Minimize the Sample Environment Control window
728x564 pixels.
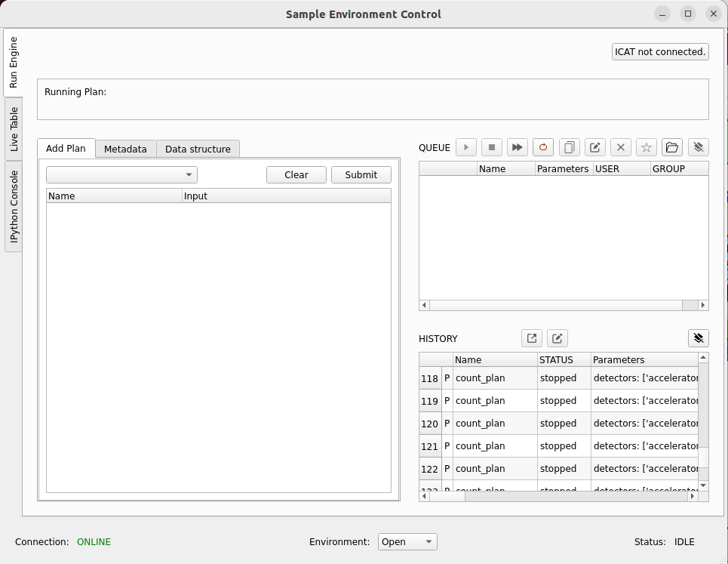(x=662, y=14)
